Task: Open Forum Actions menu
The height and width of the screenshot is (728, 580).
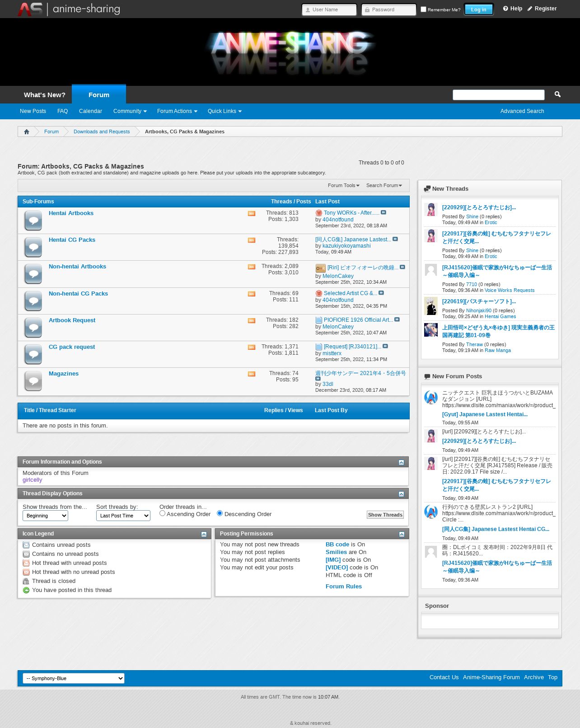Action: click(x=177, y=111)
